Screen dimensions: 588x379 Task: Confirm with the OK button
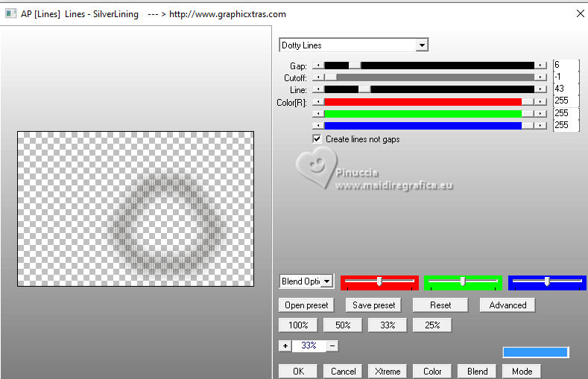pyautogui.click(x=298, y=371)
